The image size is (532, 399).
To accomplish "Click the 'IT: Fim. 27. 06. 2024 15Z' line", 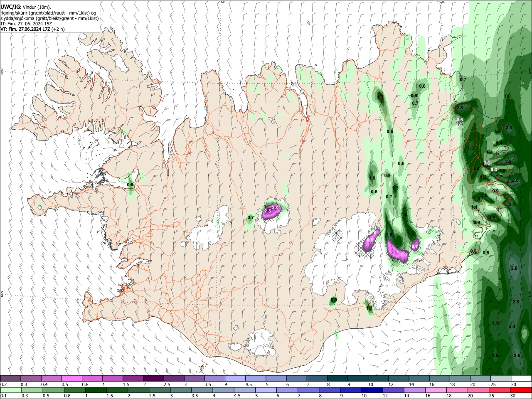I will point(26,24).
